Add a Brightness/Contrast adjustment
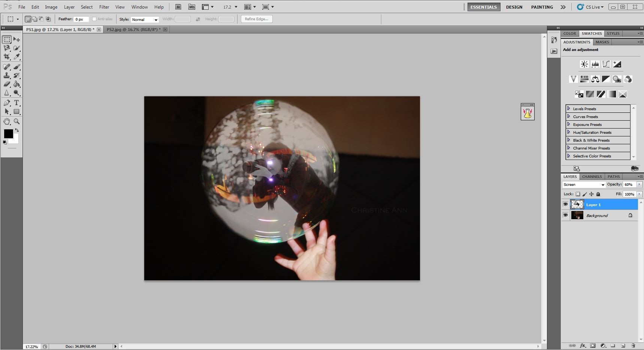 pos(584,64)
